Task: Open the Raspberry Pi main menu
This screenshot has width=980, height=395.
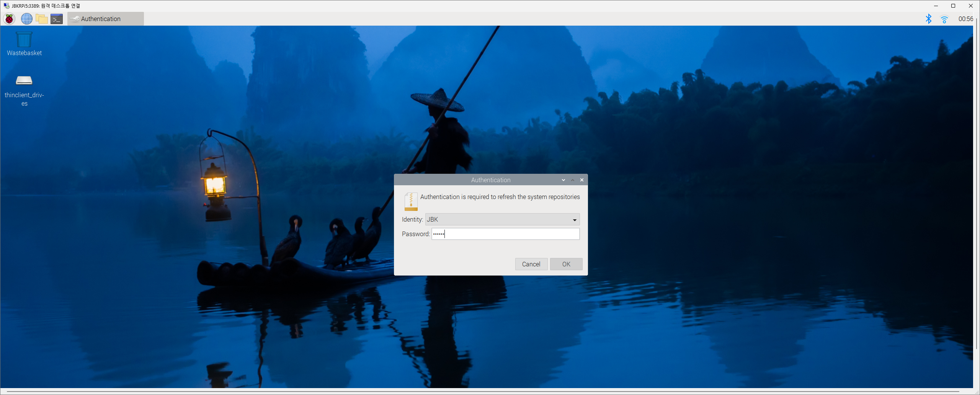Action: coord(9,19)
